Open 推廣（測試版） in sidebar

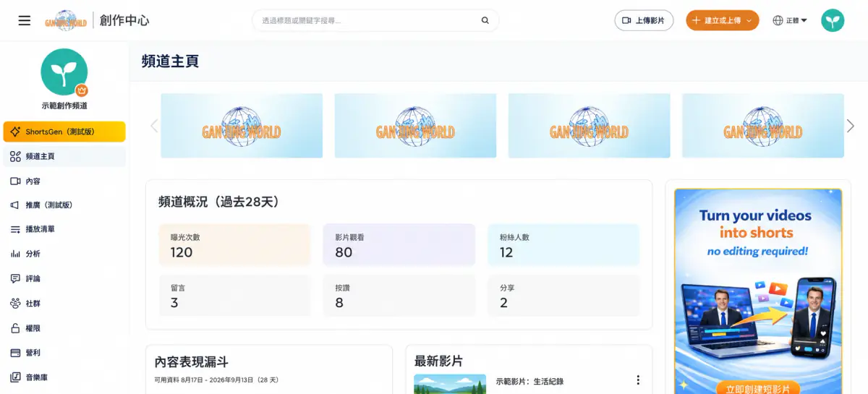64,205
